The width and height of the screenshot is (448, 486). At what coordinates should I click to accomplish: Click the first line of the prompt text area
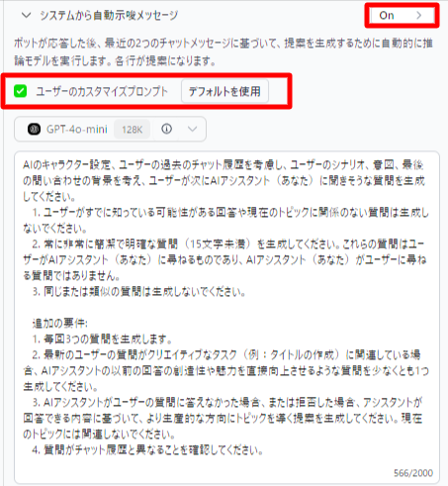pos(223,164)
